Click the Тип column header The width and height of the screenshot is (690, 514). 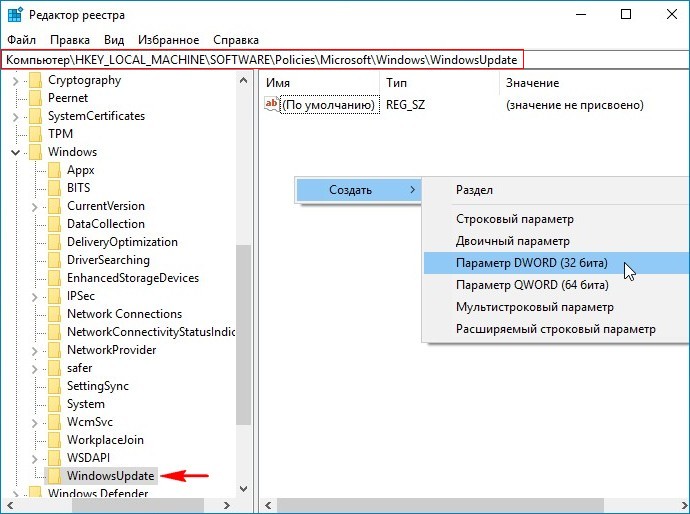point(440,83)
